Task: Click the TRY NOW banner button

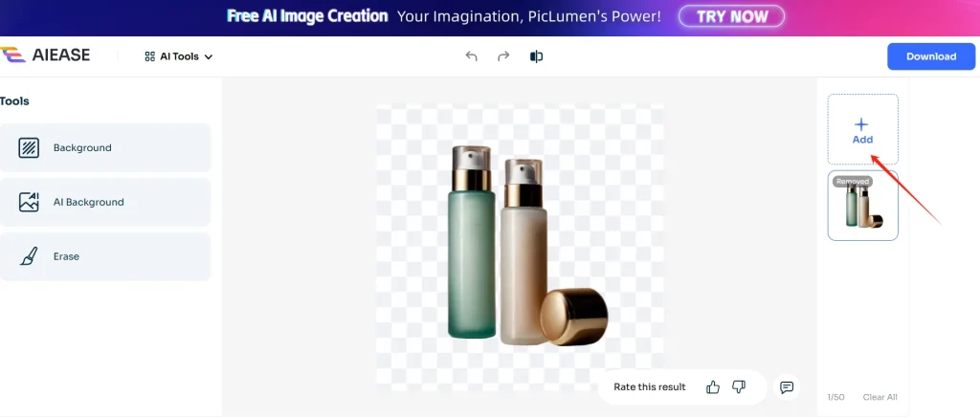Action: pos(731,16)
